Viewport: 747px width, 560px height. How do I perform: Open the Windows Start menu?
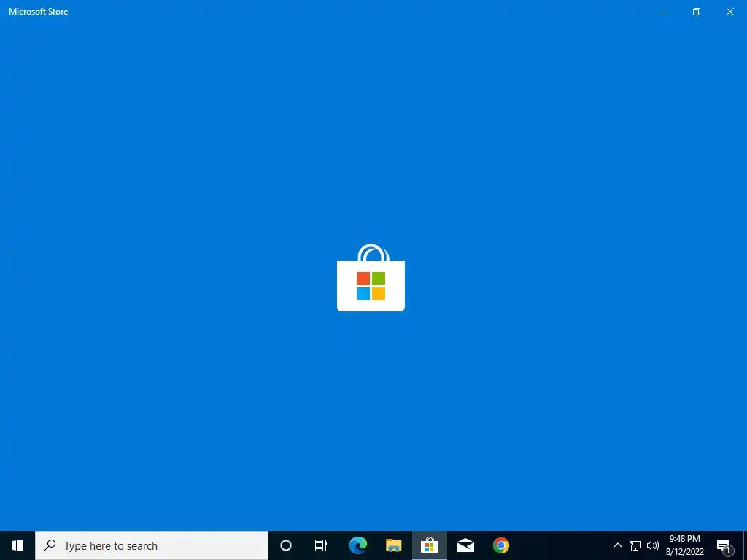pyautogui.click(x=18, y=545)
